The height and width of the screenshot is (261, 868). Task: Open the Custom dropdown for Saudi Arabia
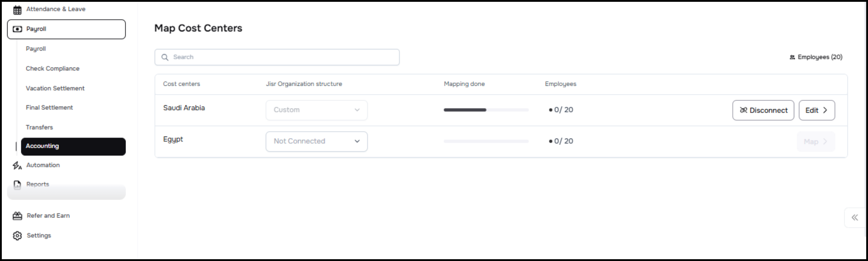(x=316, y=110)
